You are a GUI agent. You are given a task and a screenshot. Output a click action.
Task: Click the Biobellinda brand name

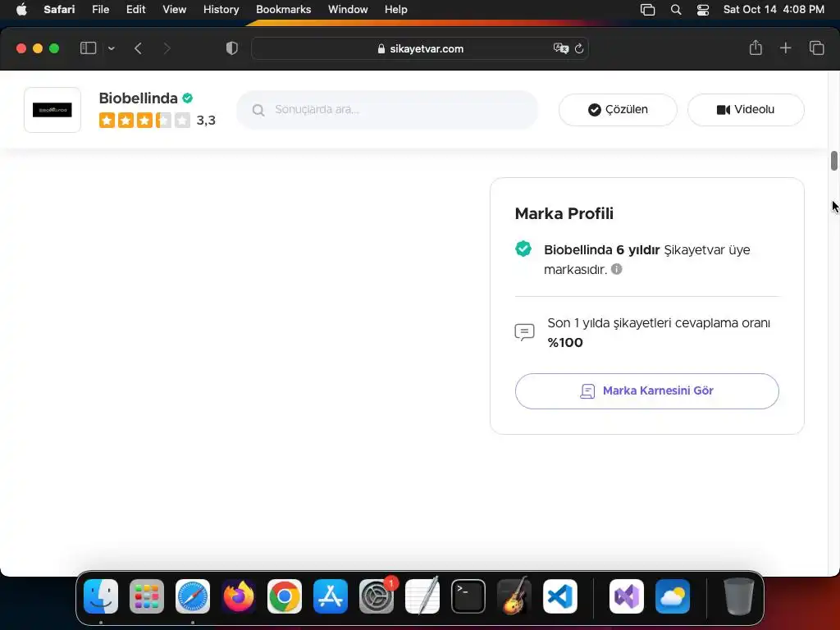138,98
